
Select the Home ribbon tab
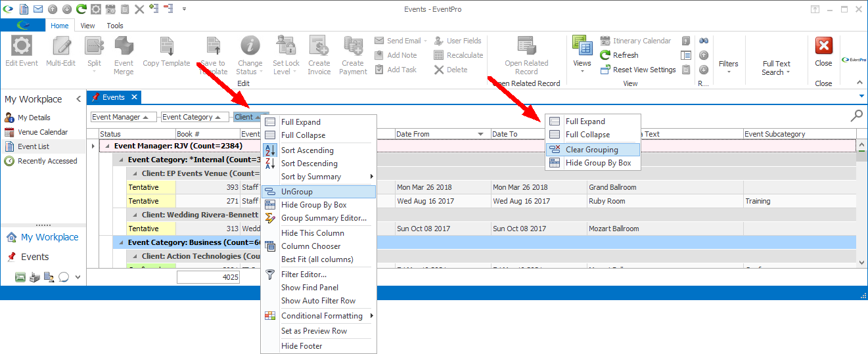(60, 26)
